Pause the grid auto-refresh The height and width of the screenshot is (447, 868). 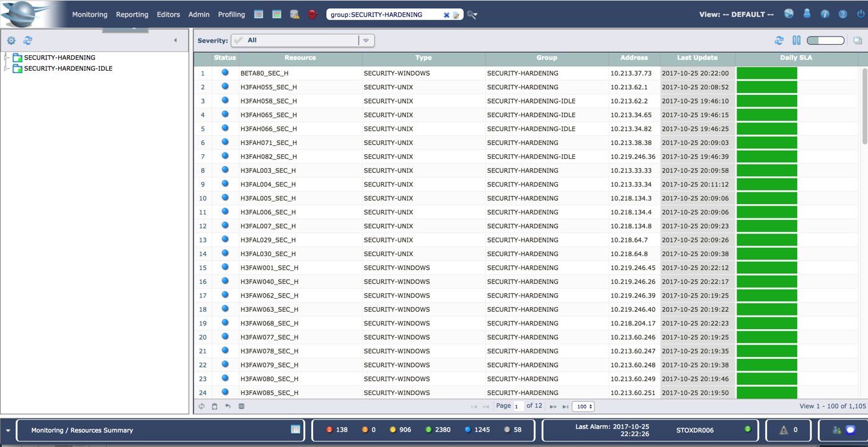pyautogui.click(x=797, y=40)
